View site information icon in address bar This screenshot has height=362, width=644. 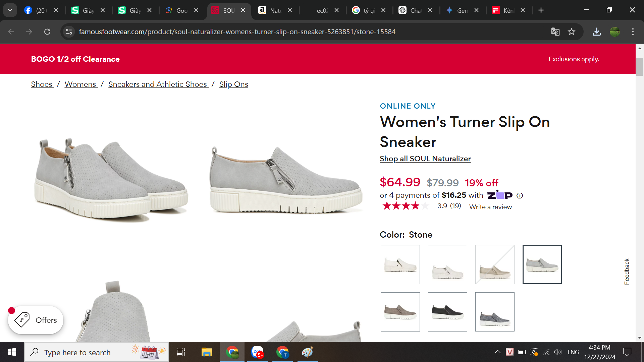[x=69, y=32]
